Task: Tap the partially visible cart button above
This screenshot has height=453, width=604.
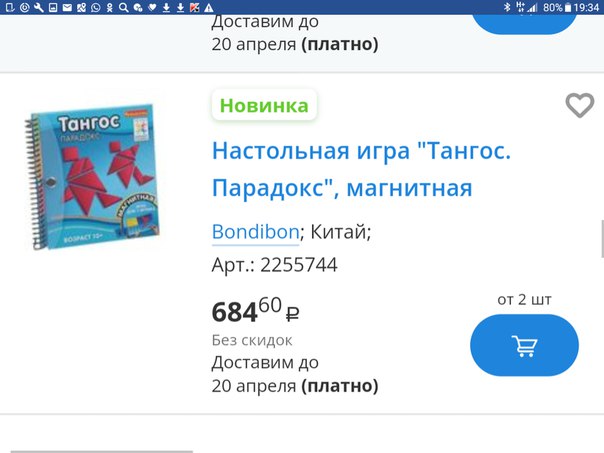Action: (x=524, y=23)
